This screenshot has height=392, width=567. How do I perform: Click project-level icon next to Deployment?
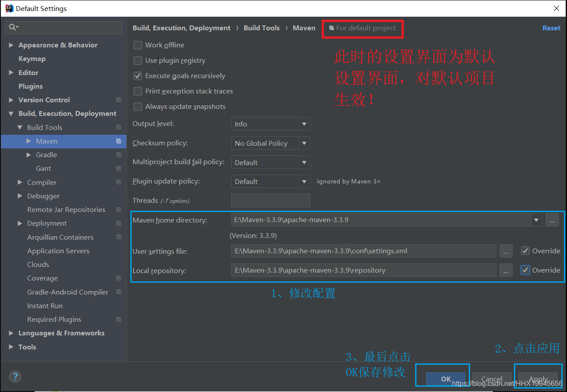[x=118, y=223]
